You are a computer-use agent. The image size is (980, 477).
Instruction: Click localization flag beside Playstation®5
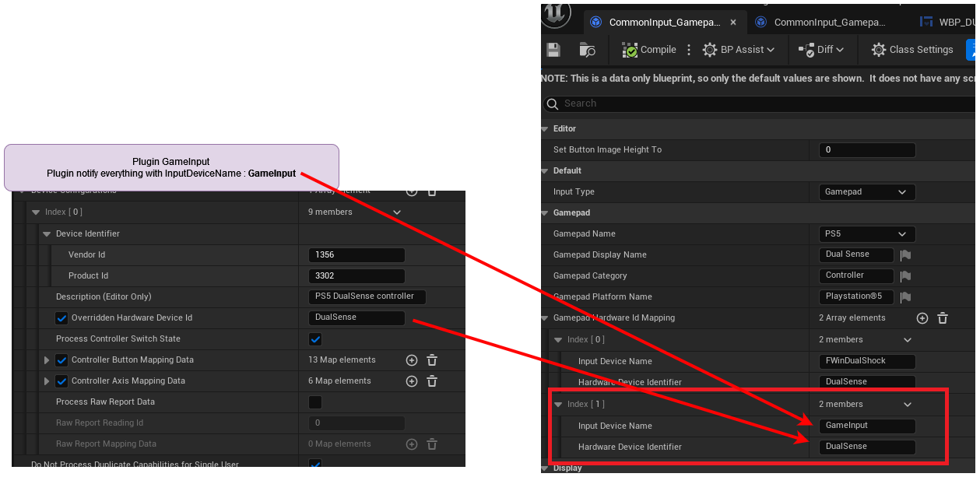pyautogui.click(x=905, y=297)
